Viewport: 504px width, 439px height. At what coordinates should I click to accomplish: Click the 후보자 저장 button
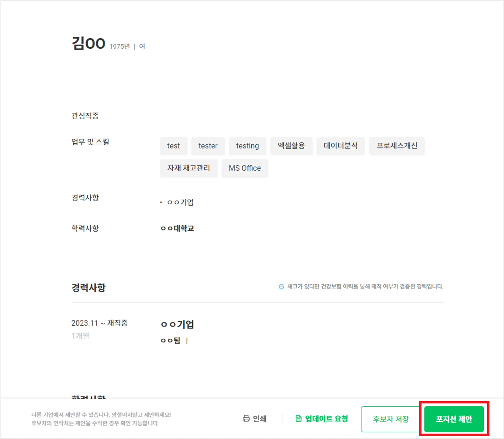[391, 419]
